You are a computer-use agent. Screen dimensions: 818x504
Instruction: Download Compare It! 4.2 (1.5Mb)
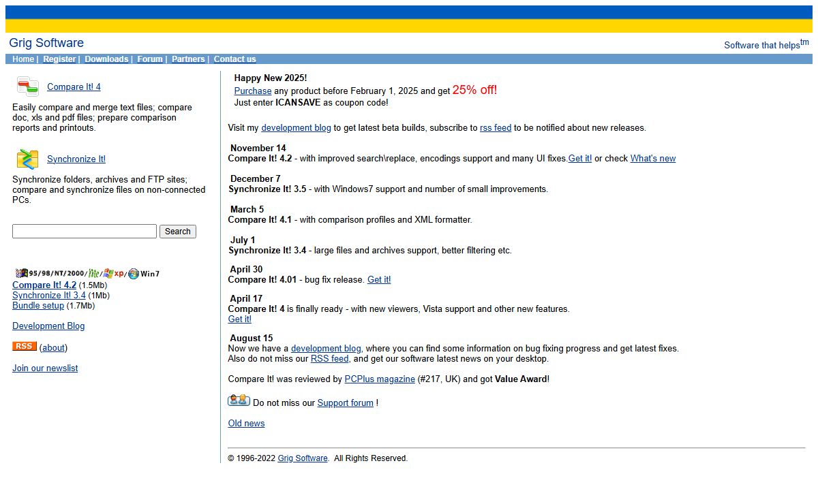coord(44,285)
